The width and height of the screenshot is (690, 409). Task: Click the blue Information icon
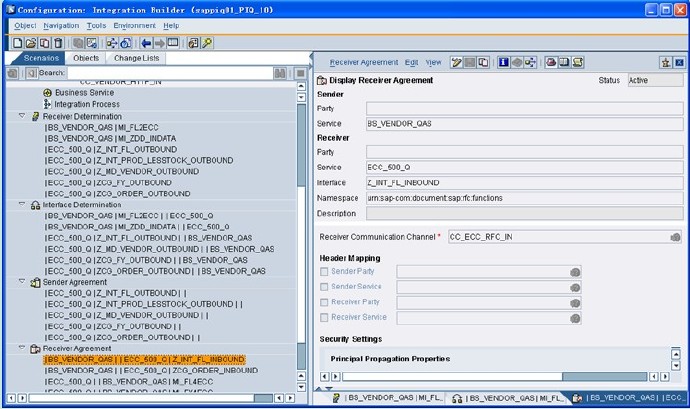(503, 63)
